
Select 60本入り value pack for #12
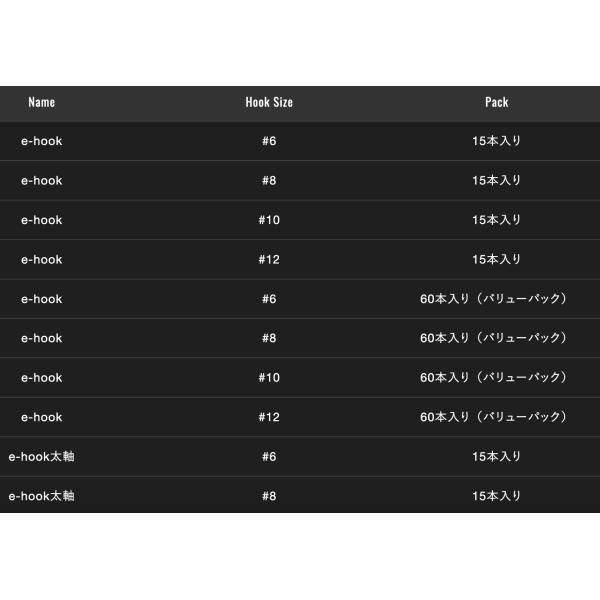[493, 417]
